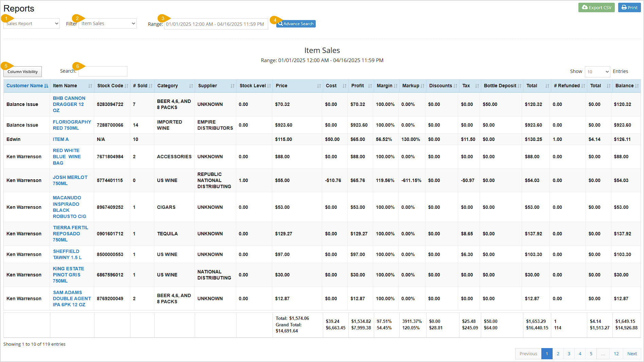
Task: Select page 3 in pagination
Action: (569, 354)
